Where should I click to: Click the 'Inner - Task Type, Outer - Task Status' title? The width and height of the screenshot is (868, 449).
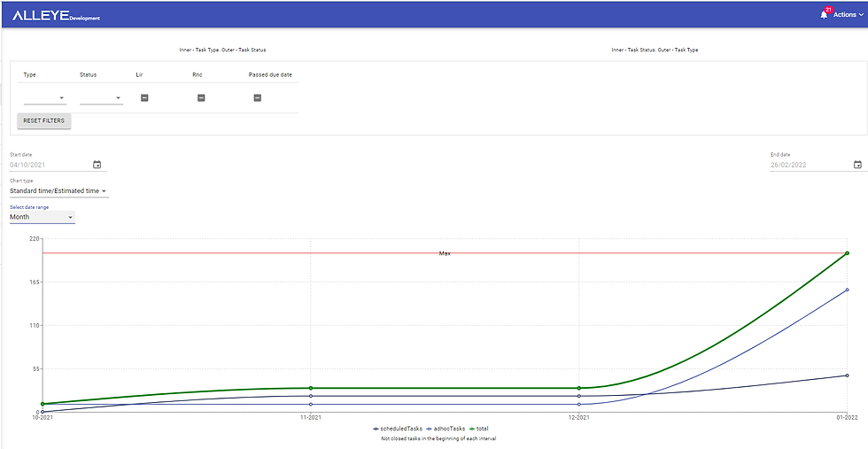[222, 50]
